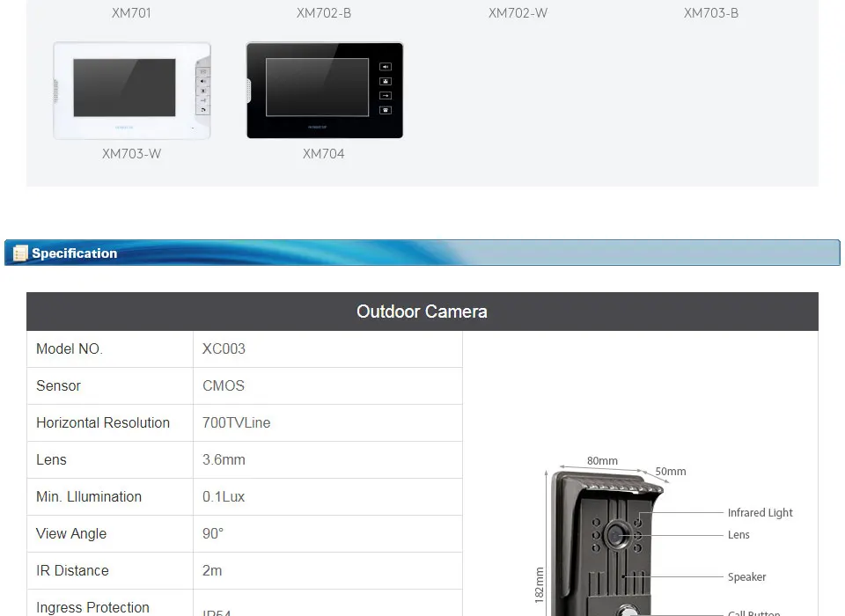Click the bottom button icon on XM704 monitor
Viewport: 845px width, 616px height.
point(386,110)
